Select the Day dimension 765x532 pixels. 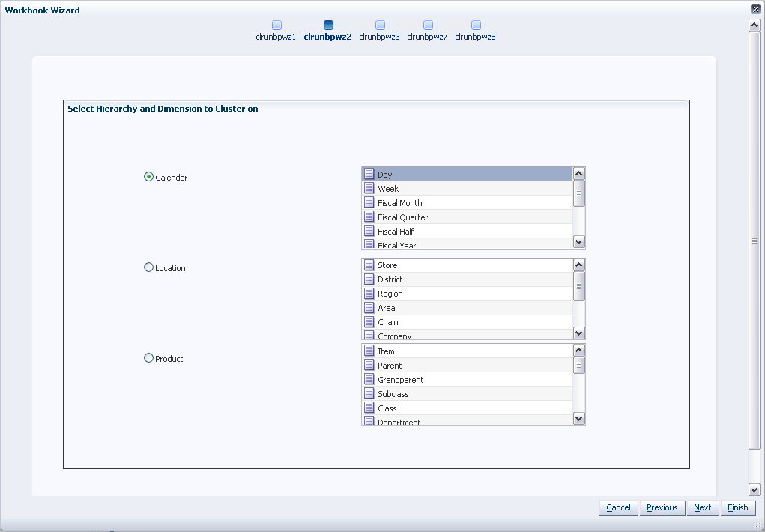[x=467, y=175]
